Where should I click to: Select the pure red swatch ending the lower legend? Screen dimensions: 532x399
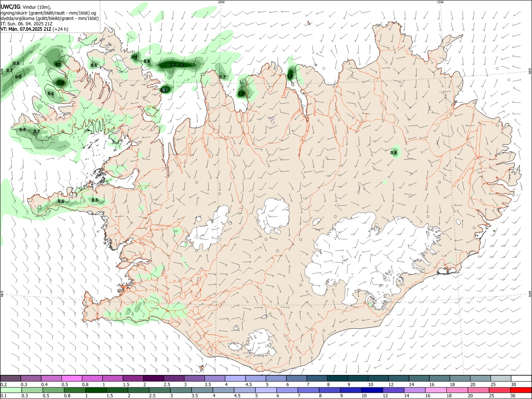(522, 390)
